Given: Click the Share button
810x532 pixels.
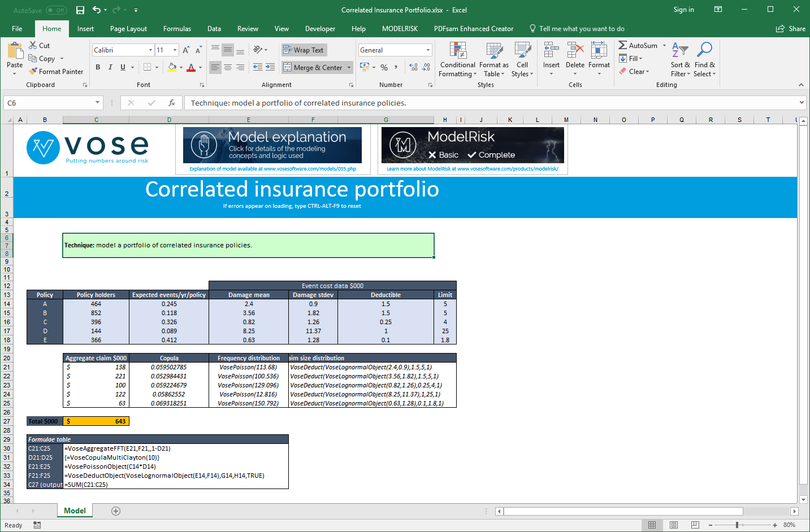Looking at the screenshot, I should coord(790,28).
